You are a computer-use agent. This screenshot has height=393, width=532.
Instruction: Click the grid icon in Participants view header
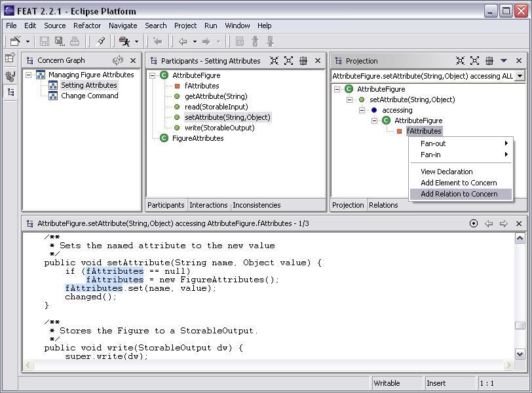303,61
